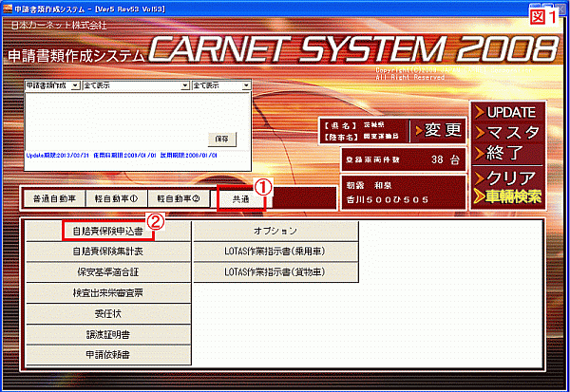Switch to the 軽自動車① tab
Viewport: 570px width, 392px height.
click(x=116, y=198)
